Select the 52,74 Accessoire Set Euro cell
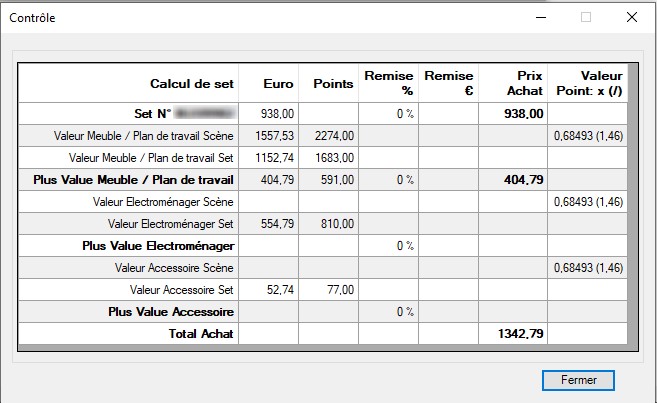 point(268,290)
